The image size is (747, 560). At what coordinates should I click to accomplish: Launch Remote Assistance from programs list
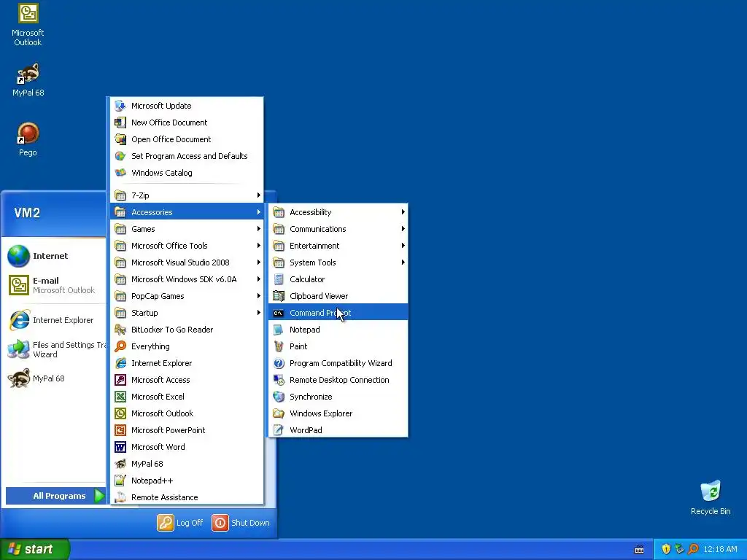tap(187, 497)
